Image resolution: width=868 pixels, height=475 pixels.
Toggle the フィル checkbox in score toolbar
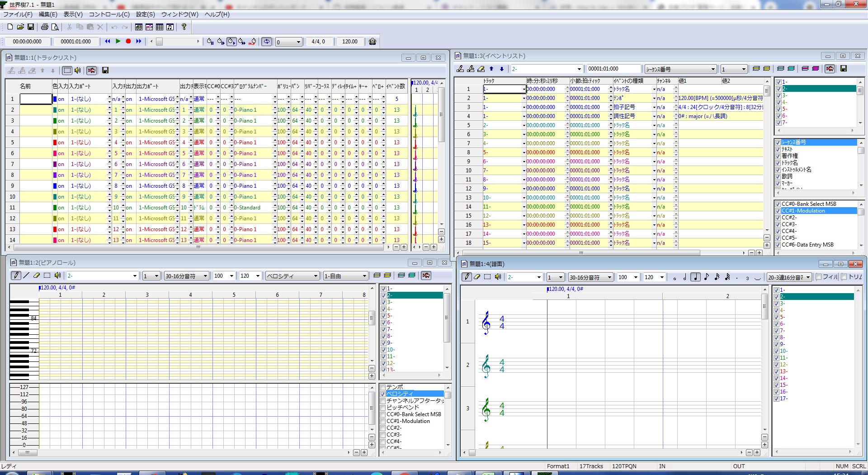(x=819, y=277)
